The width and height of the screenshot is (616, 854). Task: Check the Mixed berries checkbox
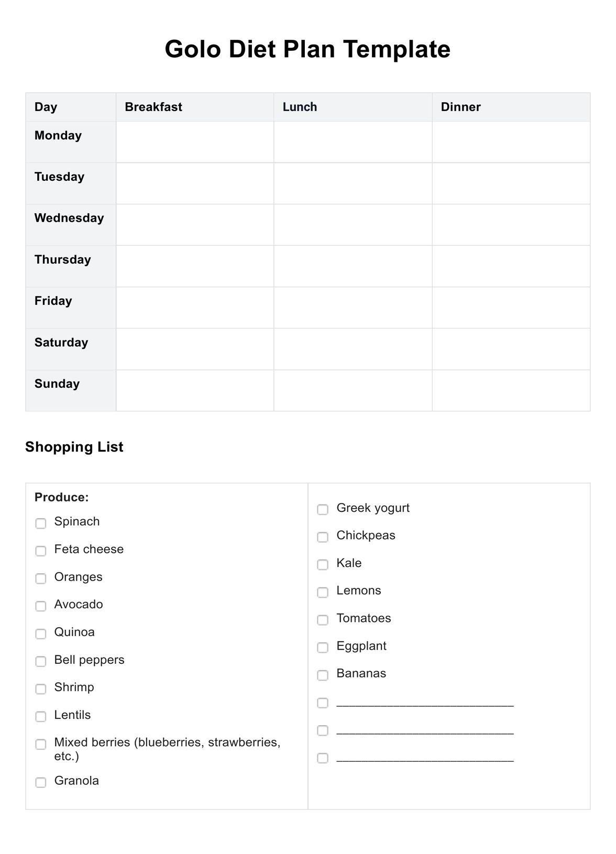click(41, 744)
